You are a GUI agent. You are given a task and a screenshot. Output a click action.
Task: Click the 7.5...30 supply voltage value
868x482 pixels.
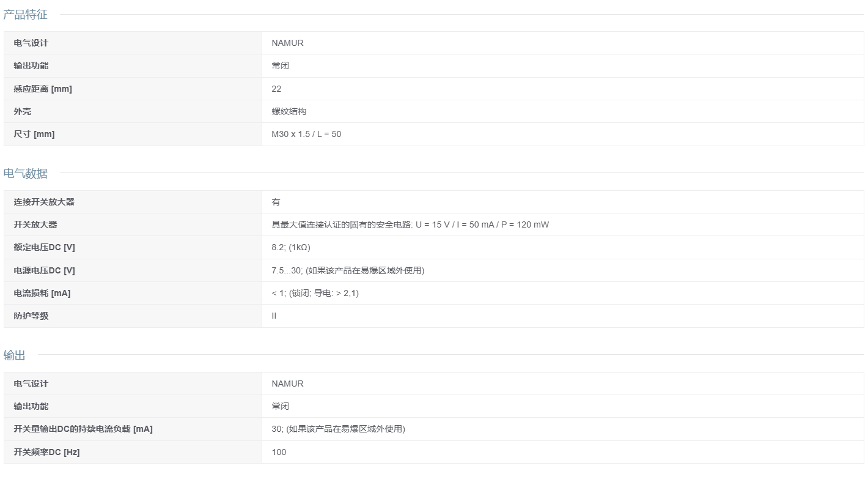[348, 270]
